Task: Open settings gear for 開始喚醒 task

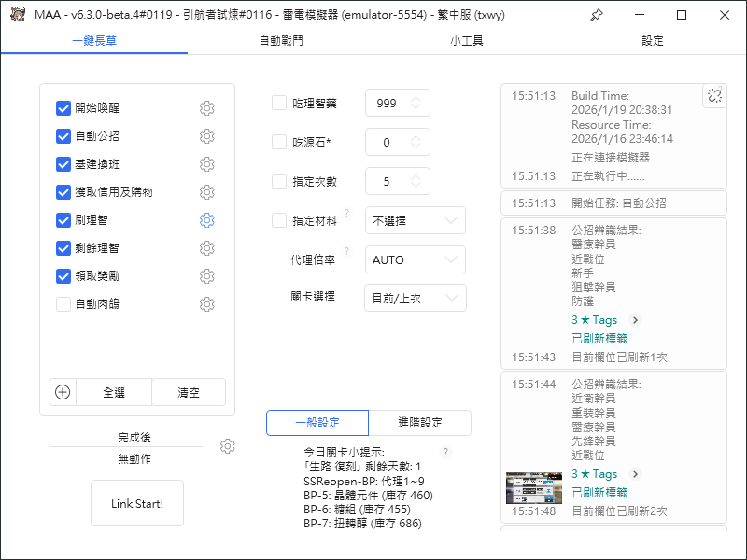Action: (x=207, y=108)
